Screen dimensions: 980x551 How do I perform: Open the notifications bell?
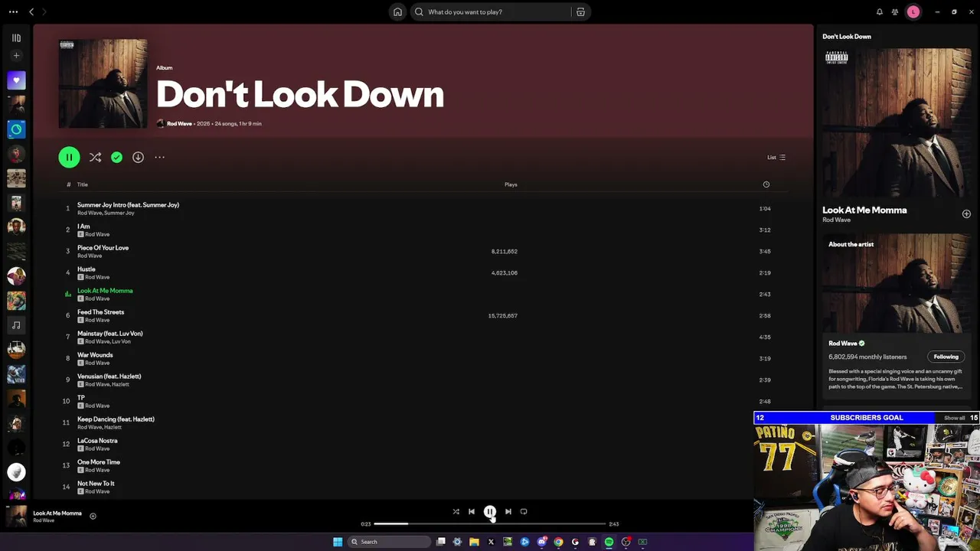point(880,11)
